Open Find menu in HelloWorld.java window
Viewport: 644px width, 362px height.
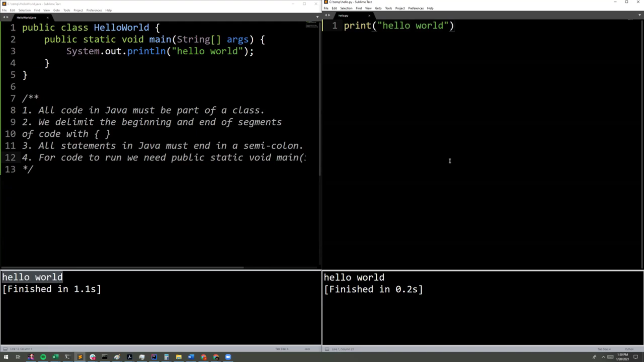pyautogui.click(x=37, y=10)
